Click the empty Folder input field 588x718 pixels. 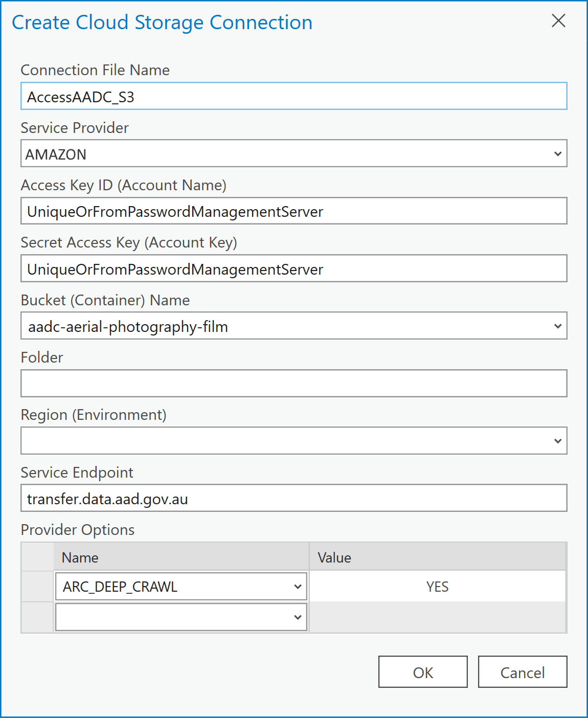(x=294, y=384)
